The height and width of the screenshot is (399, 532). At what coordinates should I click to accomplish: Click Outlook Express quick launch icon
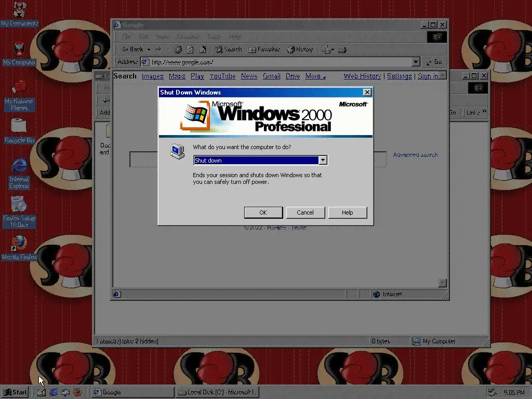[x=65, y=392]
